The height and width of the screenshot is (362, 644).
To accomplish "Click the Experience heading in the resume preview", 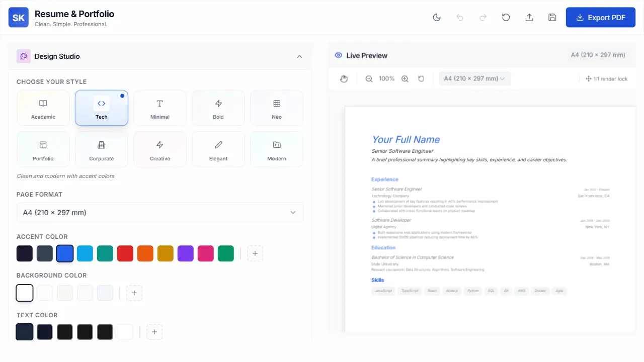I will (x=385, y=179).
